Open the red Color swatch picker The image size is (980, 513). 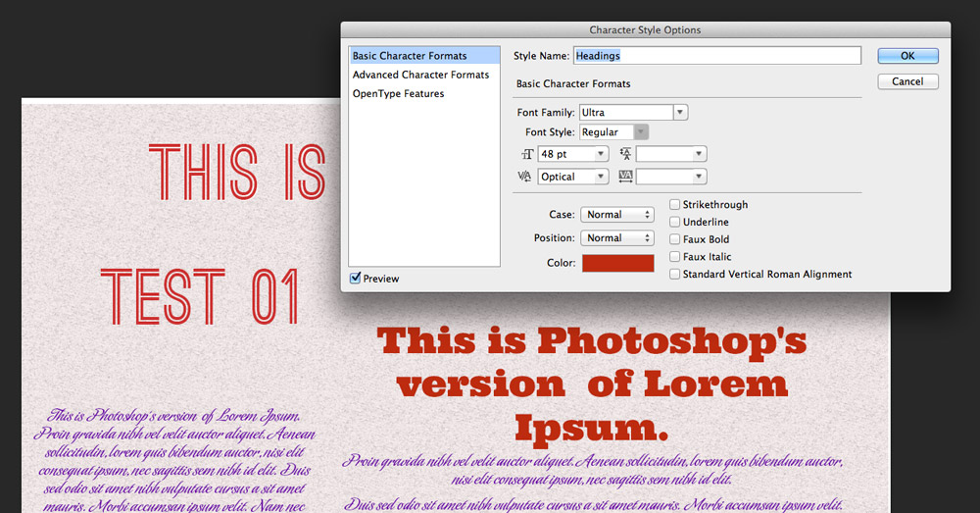coord(618,263)
